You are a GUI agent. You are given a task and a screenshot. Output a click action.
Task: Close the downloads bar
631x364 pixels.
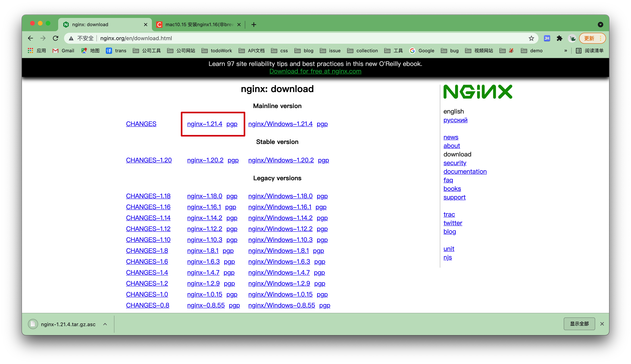coord(602,324)
